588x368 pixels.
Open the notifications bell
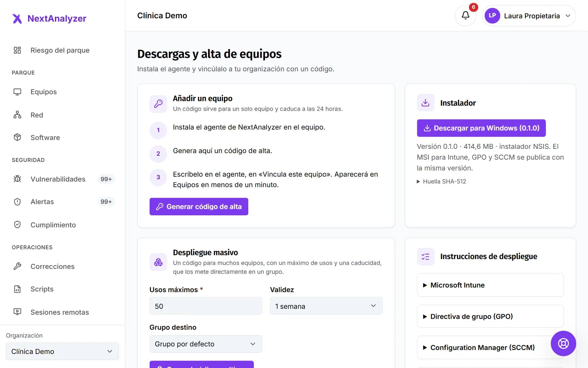(465, 15)
